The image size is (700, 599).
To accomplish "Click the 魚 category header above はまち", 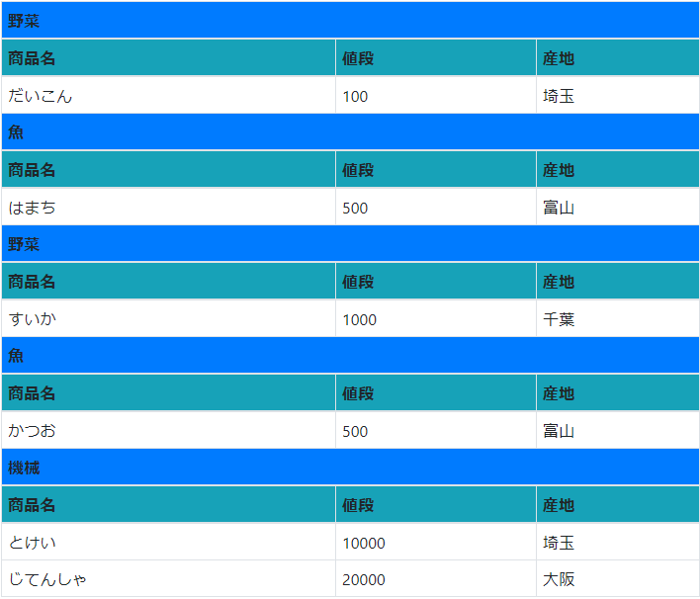I will [350, 131].
